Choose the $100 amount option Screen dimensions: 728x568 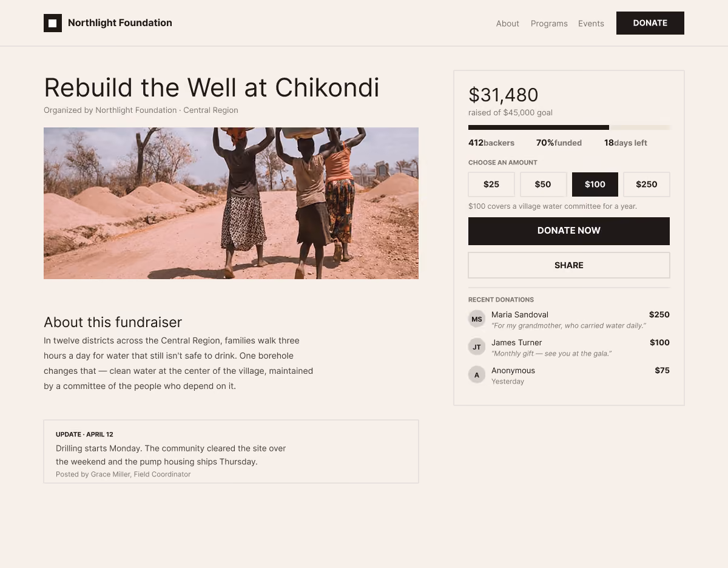595,184
